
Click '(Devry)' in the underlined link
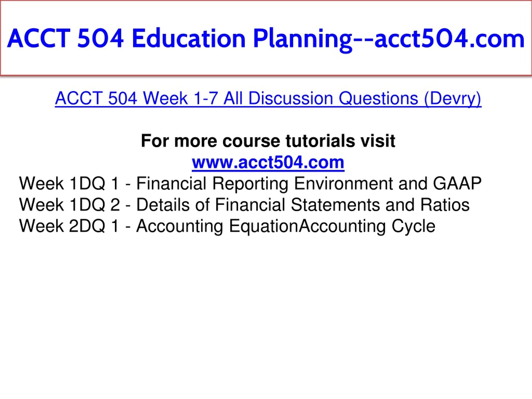(x=453, y=99)
